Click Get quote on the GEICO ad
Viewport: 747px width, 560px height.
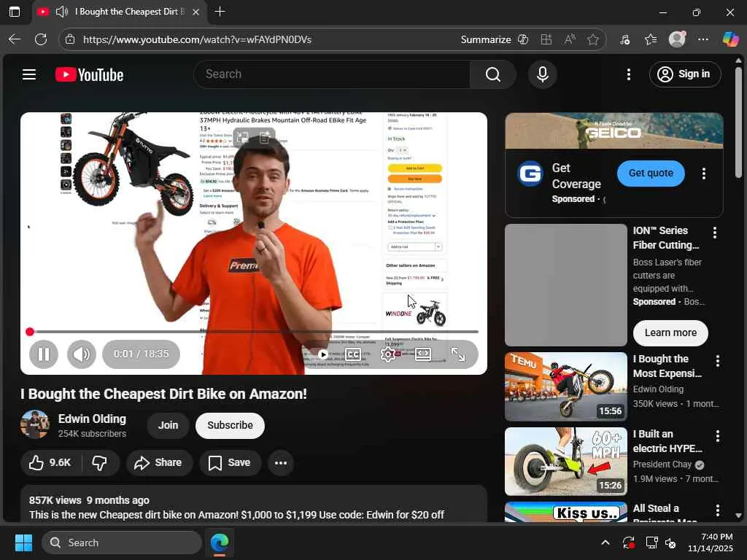[651, 174]
